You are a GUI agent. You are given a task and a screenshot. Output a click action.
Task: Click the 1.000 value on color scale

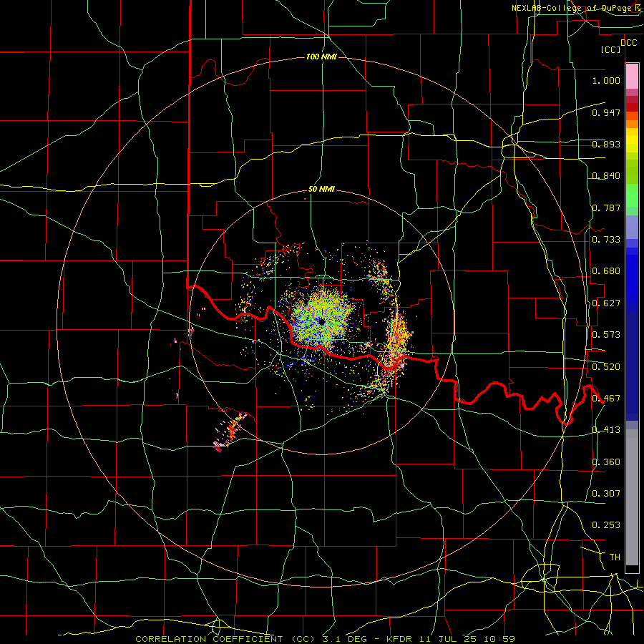606,80
